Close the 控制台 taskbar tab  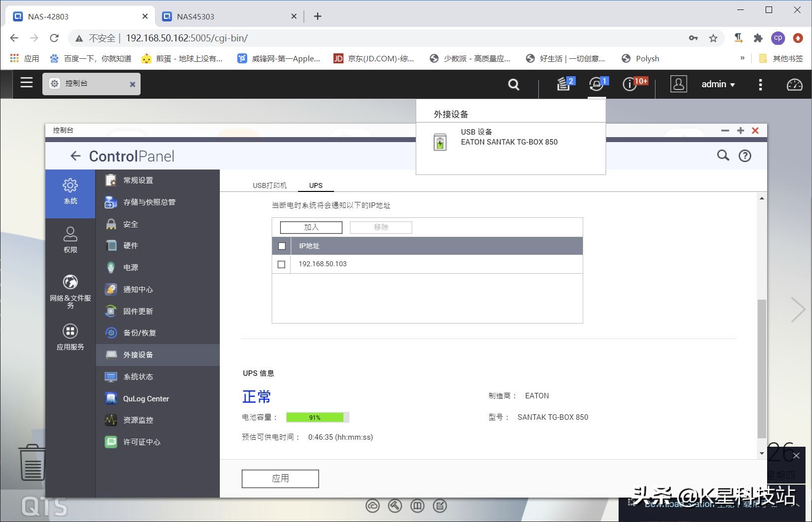click(133, 84)
